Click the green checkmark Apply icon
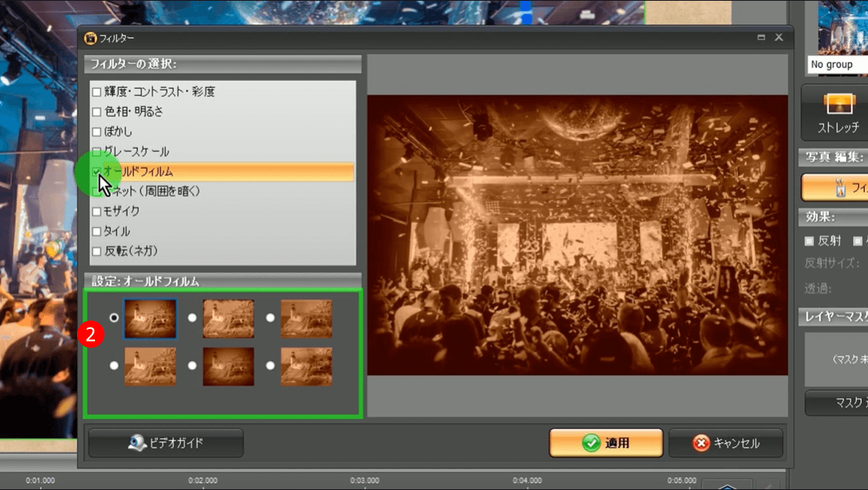 [591, 443]
